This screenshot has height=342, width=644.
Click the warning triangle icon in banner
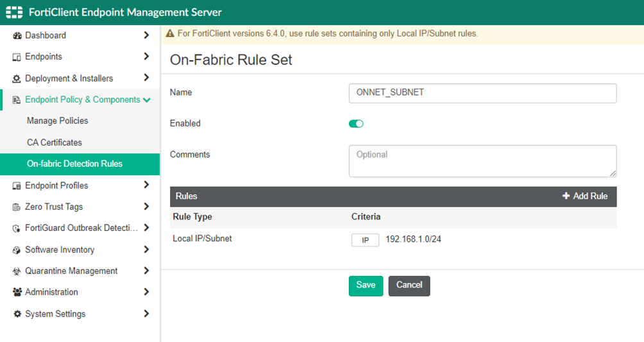tap(170, 33)
